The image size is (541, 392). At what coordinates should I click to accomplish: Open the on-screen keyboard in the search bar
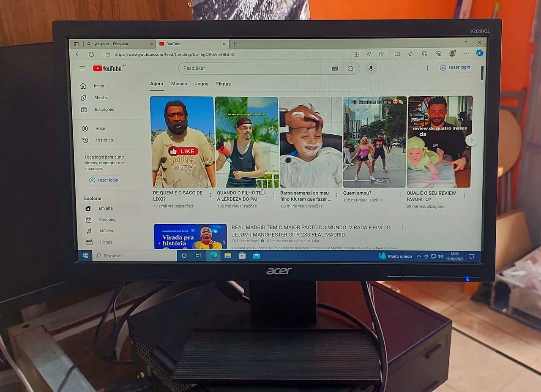335,68
